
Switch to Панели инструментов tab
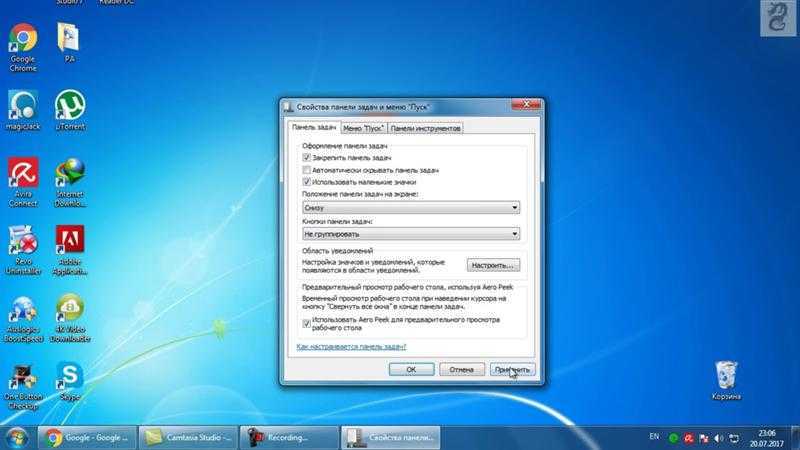click(x=426, y=129)
